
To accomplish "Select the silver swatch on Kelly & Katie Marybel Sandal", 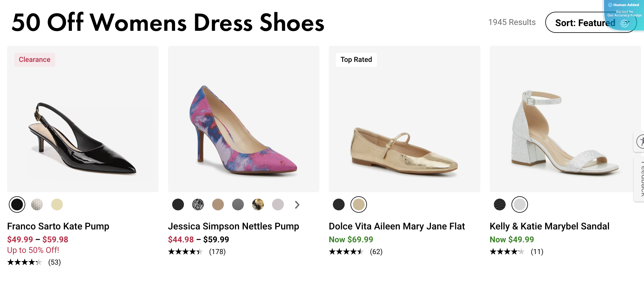I will pos(520,204).
